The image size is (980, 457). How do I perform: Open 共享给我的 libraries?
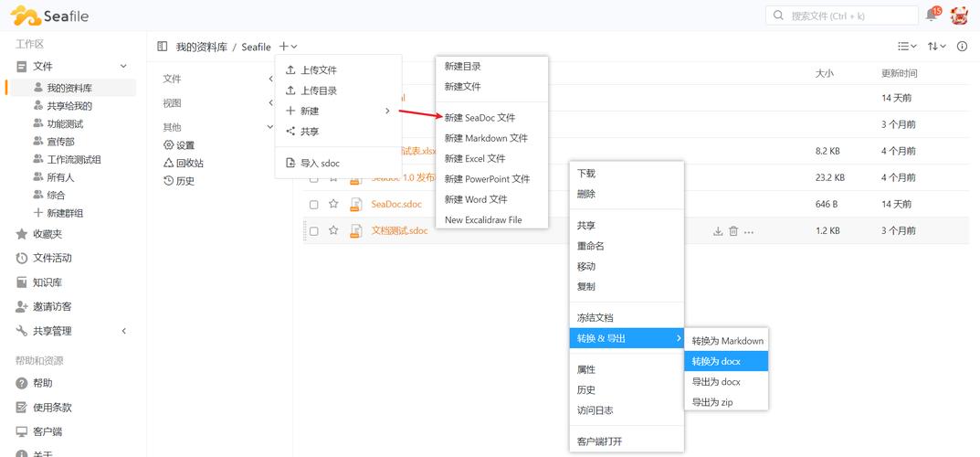[x=70, y=106]
